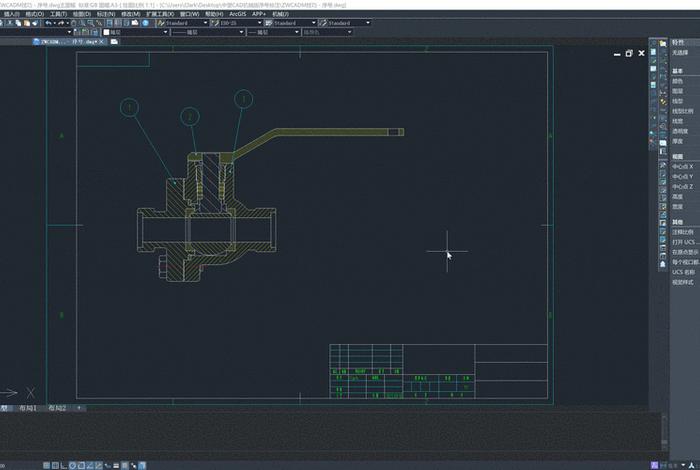Open the plot style 随颜色 dropdown
This screenshot has width=700, height=470.
click(x=327, y=32)
